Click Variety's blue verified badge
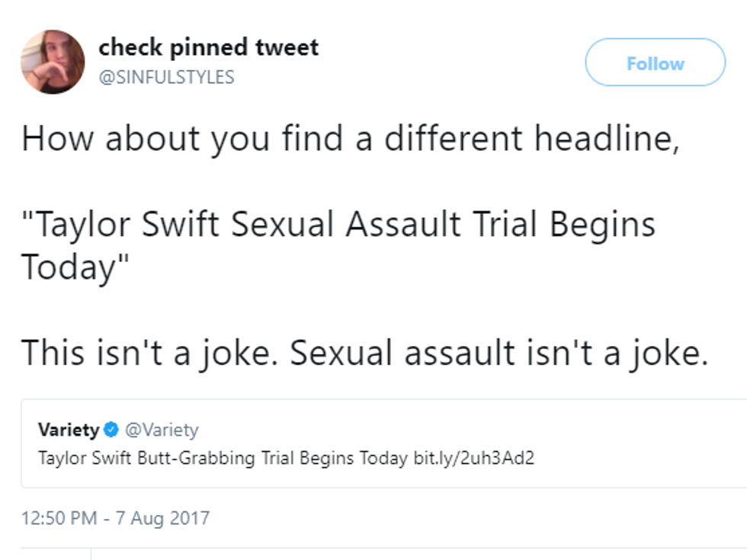Screen dimensions: 747x560 pyautogui.click(x=111, y=430)
